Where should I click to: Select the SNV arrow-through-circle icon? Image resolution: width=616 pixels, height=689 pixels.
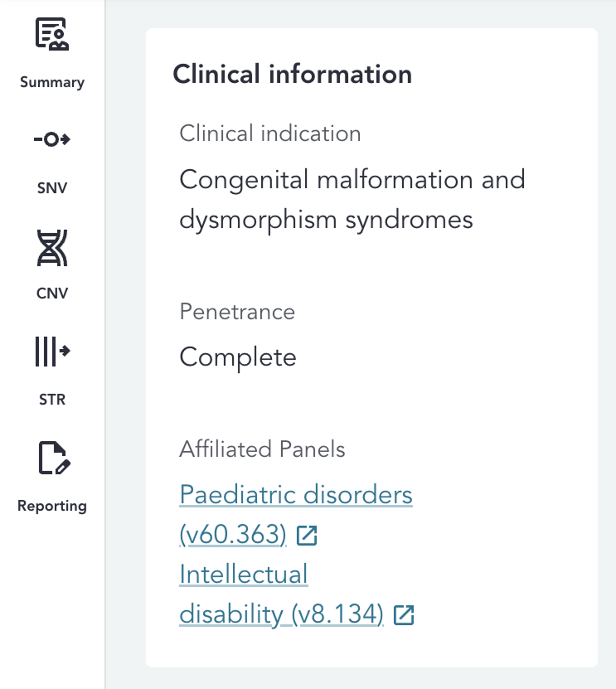51,140
